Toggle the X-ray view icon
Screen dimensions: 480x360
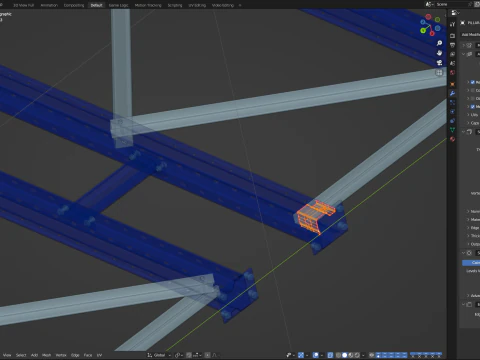330,355
